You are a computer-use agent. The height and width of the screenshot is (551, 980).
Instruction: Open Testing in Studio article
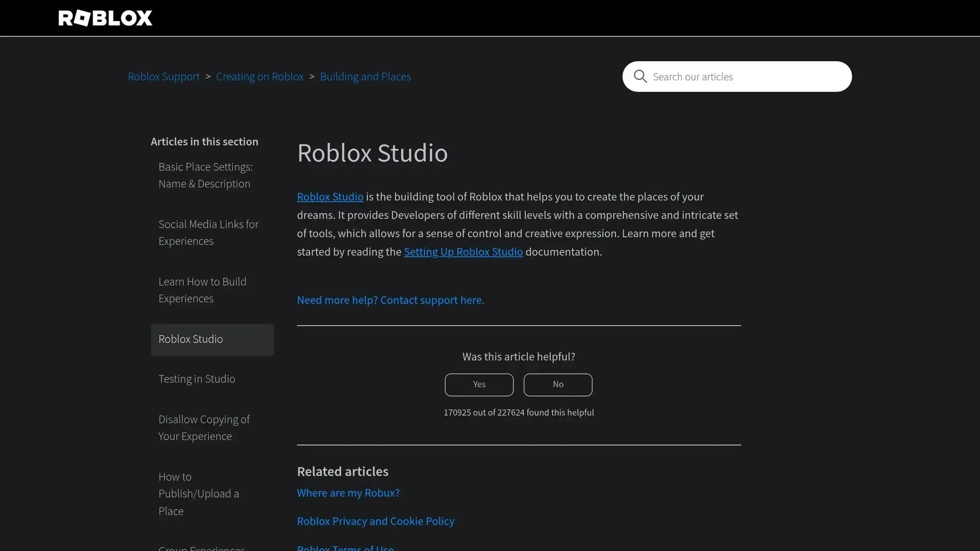(x=197, y=379)
